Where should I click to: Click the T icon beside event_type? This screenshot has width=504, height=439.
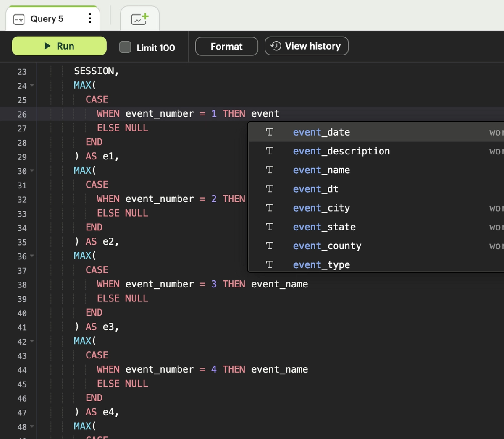(269, 264)
